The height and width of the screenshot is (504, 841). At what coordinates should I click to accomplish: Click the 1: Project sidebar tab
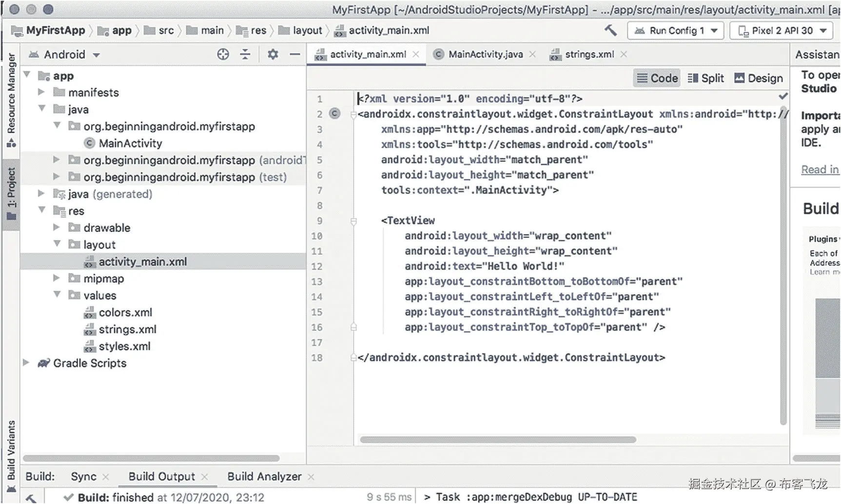coord(11,194)
